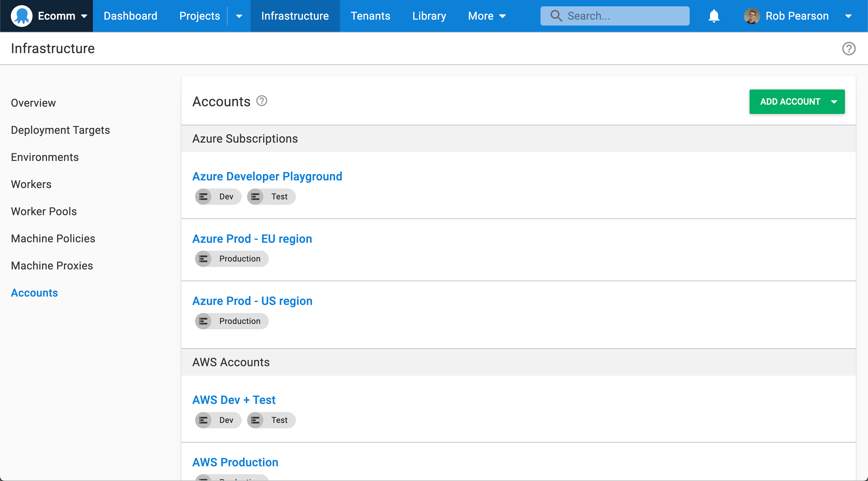Select the Dev environment chip under Azure Developer Playground
The image size is (868, 481).
click(218, 196)
